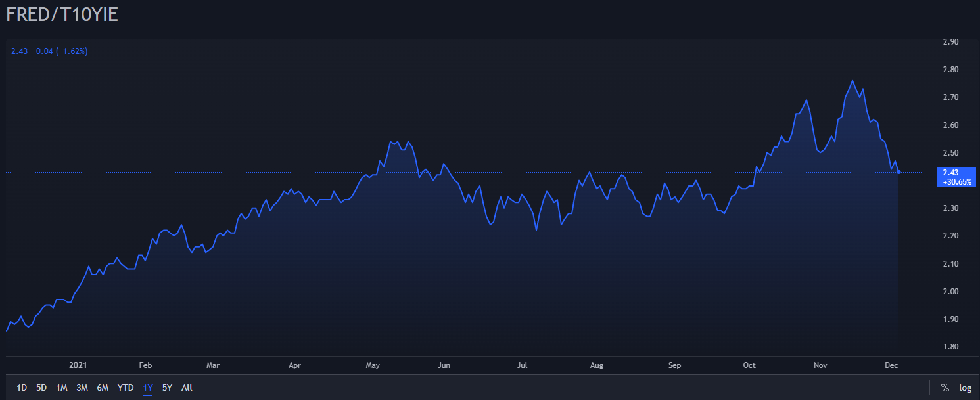Click the Aug date axis label
Screen dimensions: 980x400
point(596,365)
